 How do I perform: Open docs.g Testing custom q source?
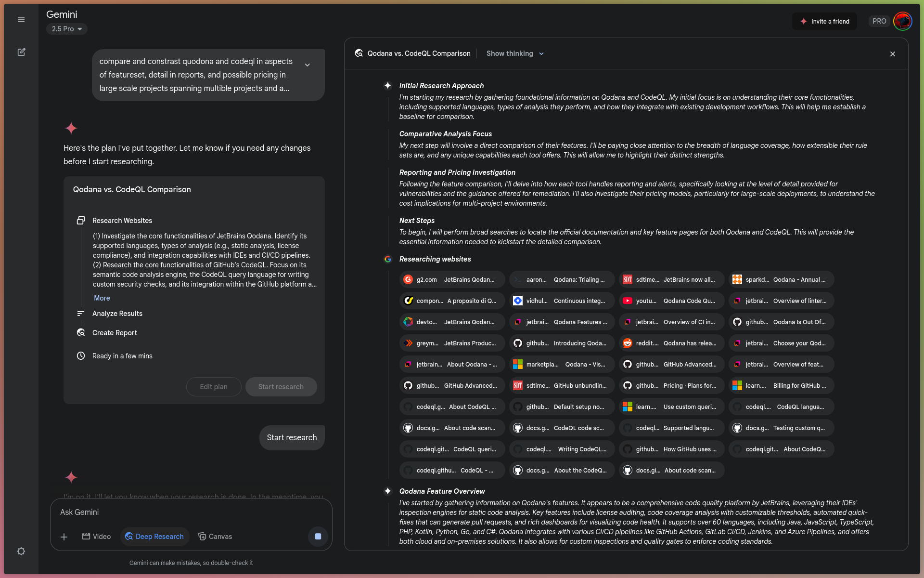(x=781, y=428)
